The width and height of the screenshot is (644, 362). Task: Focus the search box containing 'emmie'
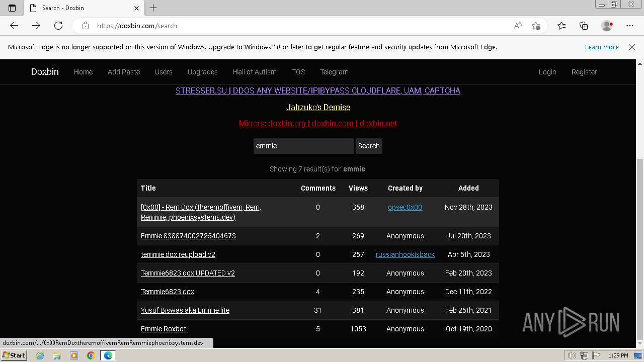(303, 146)
